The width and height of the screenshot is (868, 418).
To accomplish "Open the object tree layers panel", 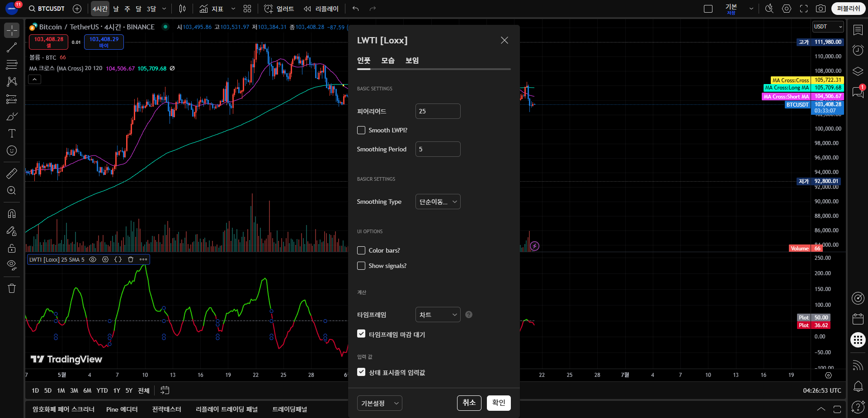I will pyautogui.click(x=858, y=71).
